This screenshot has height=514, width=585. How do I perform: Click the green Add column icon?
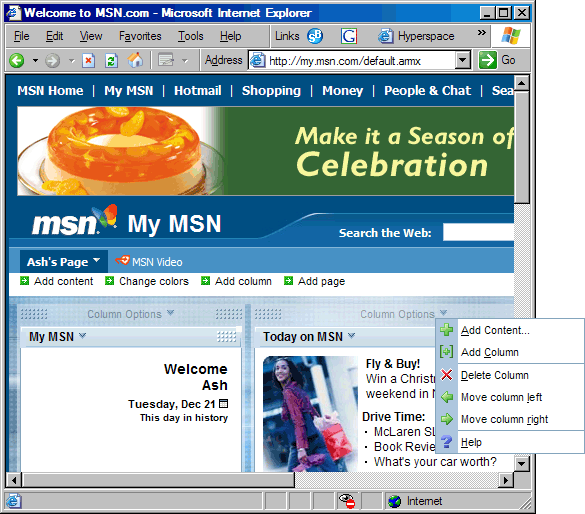tap(205, 280)
